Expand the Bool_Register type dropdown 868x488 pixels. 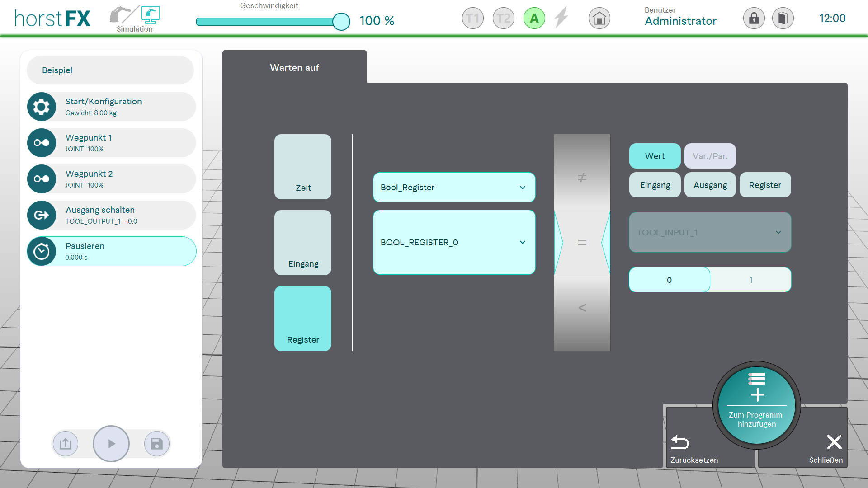click(x=454, y=187)
